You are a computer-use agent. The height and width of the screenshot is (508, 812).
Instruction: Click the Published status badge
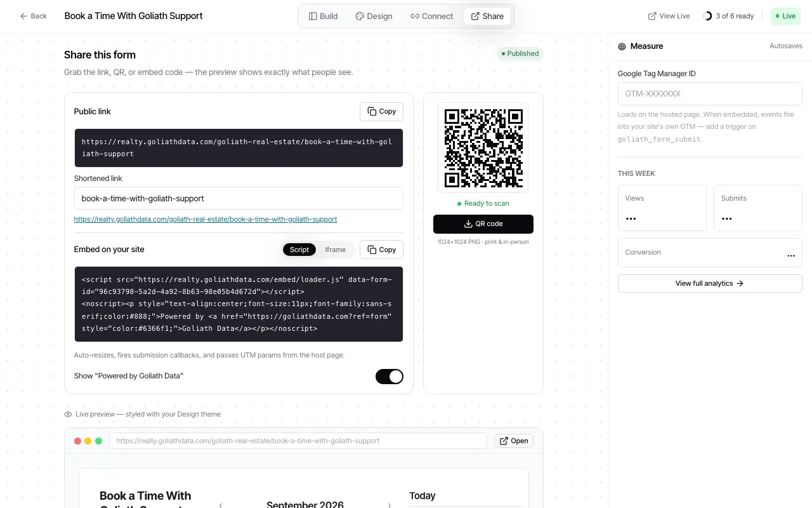click(520, 53)
